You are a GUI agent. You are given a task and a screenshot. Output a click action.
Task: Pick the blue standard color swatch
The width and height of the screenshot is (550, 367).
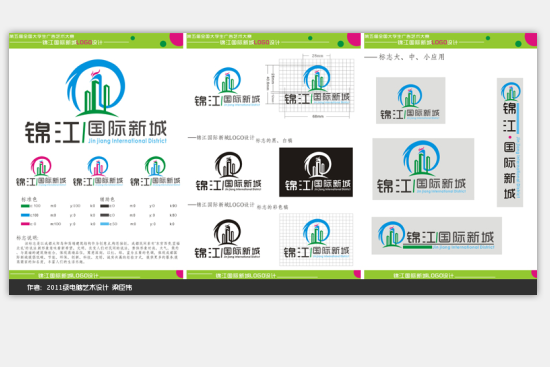pos(25,215)
